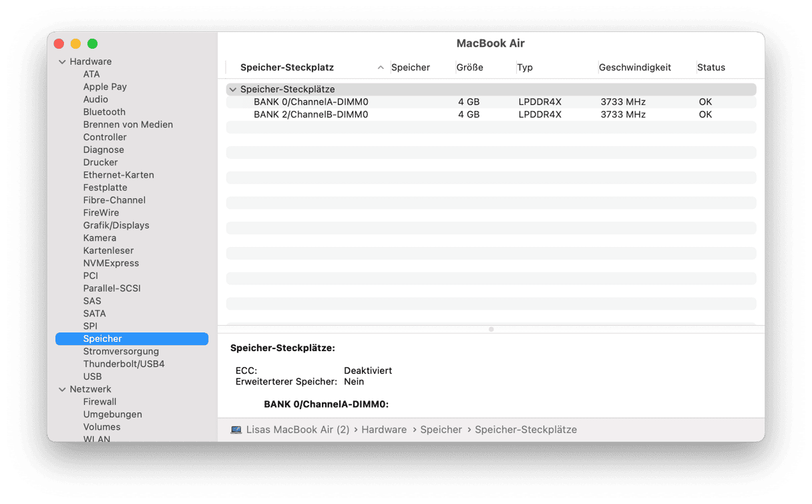Sort by the Größe column header

click(x=469, y=67)
